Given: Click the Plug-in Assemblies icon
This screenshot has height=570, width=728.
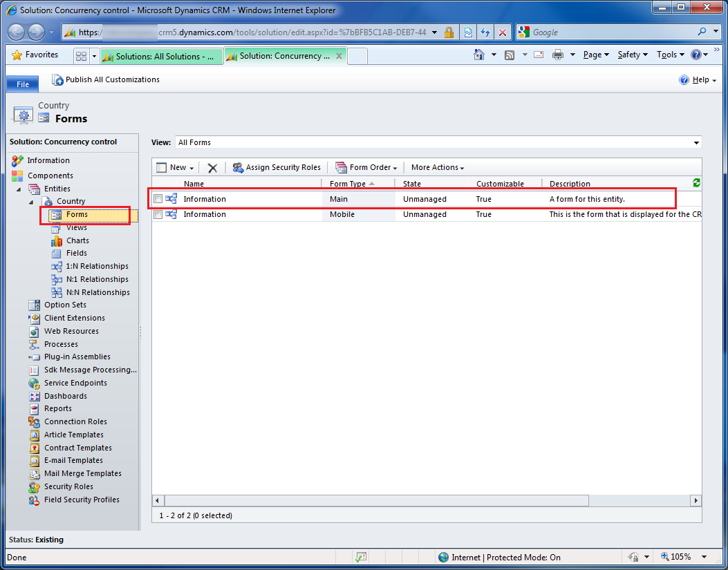Looking at the screenshot, I should point(35,357).
